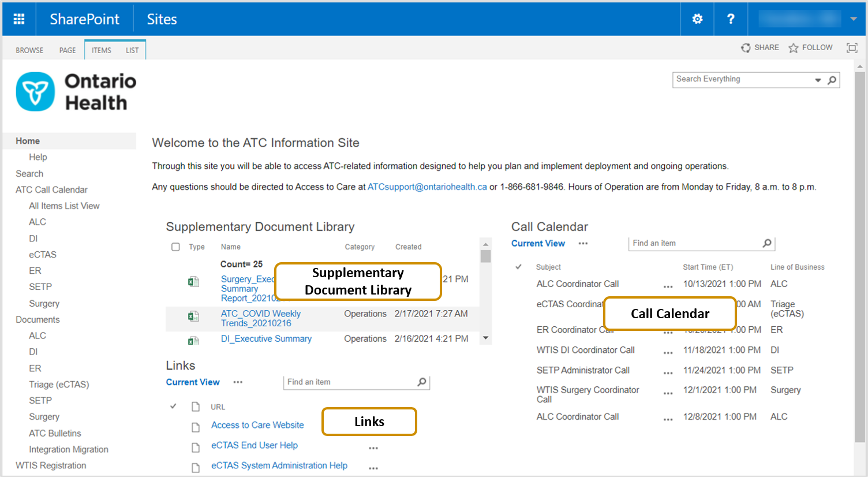Open All Items List View link
This screenshot has height=477, width=868.
coord(64,206)
